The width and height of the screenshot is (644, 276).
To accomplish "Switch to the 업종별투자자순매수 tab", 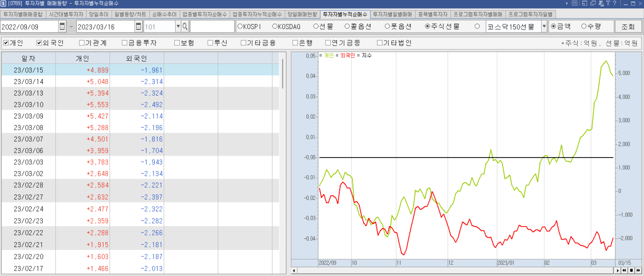I will coord(205,14).
